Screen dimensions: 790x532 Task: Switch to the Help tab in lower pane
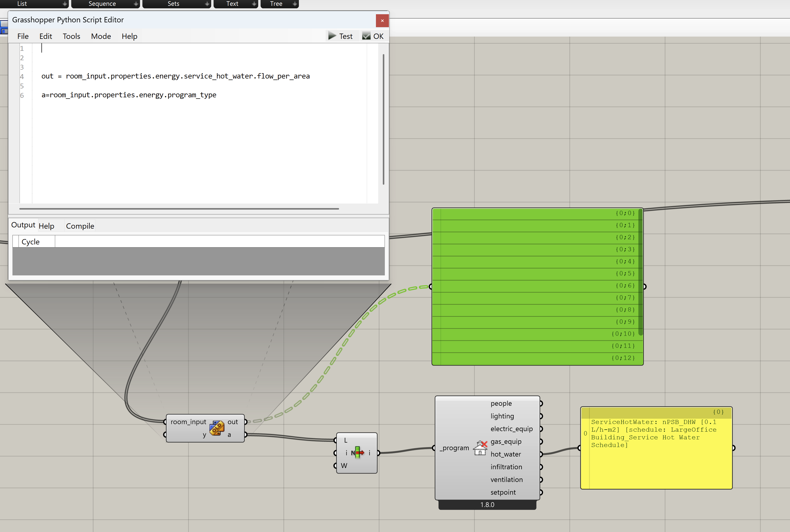[x=47, y=226]
